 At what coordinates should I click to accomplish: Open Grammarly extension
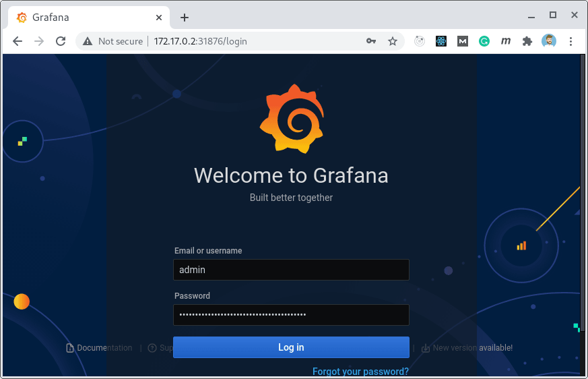tap(484, 41)
